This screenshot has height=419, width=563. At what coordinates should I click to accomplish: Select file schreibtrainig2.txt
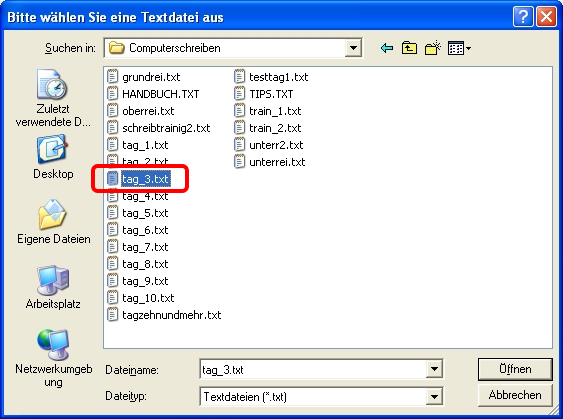point(159,128)
